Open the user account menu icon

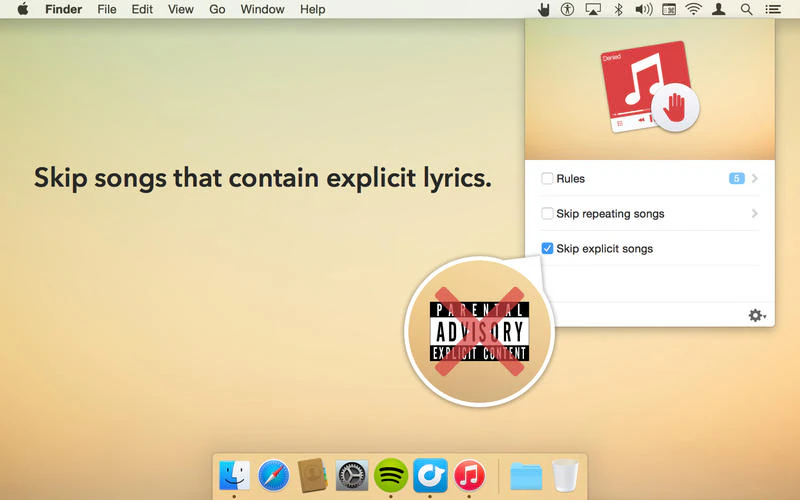(x=719, y=9)
